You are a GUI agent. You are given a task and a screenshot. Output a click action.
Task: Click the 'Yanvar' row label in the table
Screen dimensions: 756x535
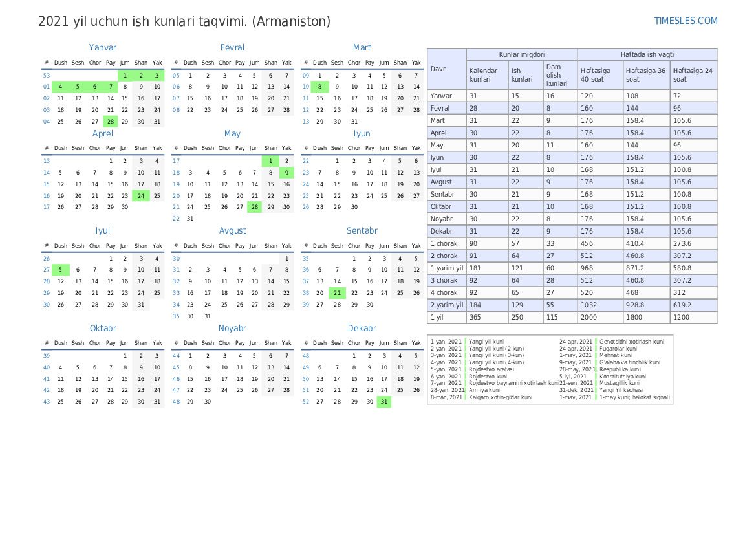coord(441,96)
